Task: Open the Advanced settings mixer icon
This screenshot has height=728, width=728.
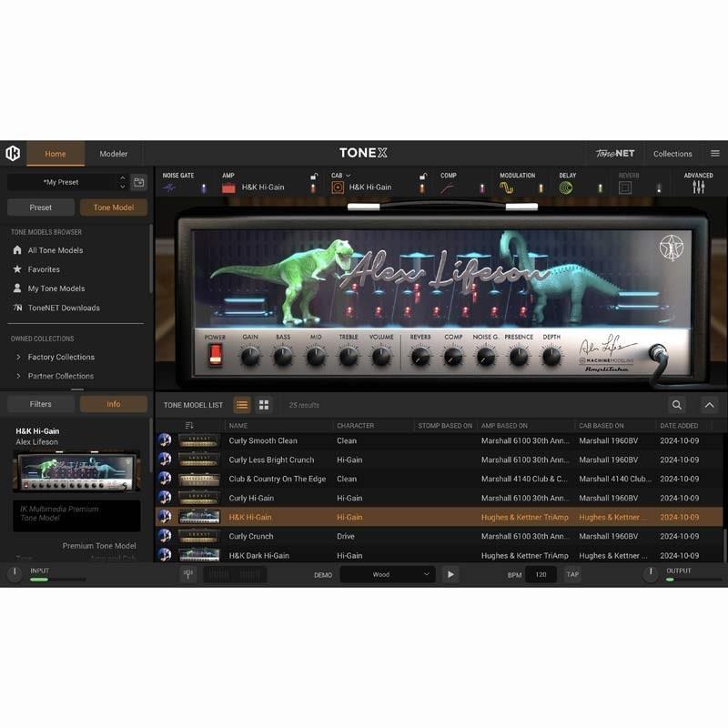Action: [698, 187]
